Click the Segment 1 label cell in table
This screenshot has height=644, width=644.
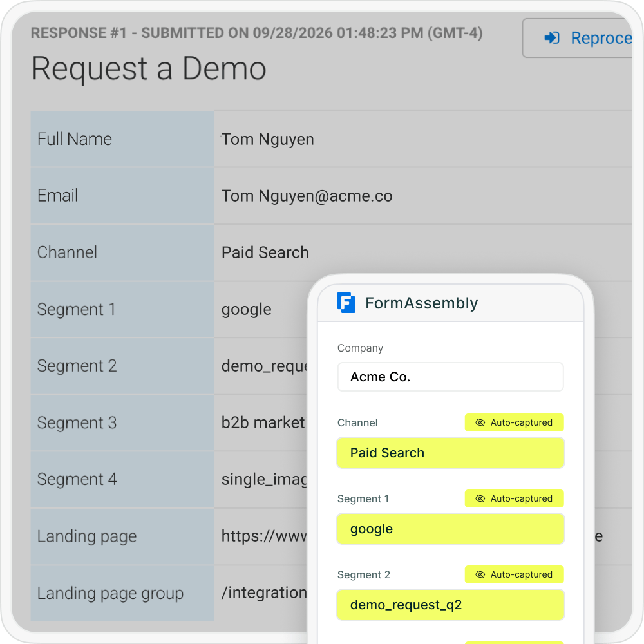(122, 309)
